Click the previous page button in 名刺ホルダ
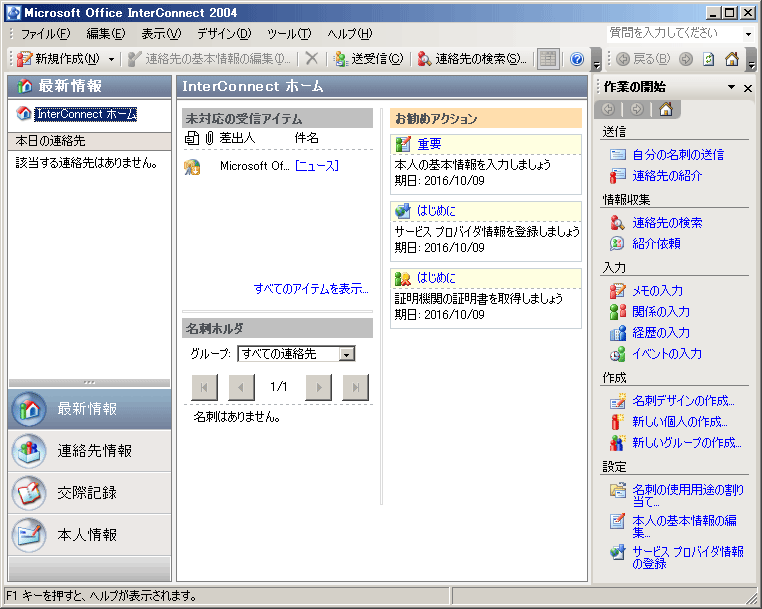The height and width of the screenshot is (609, 762). click(x=242, y=387)
